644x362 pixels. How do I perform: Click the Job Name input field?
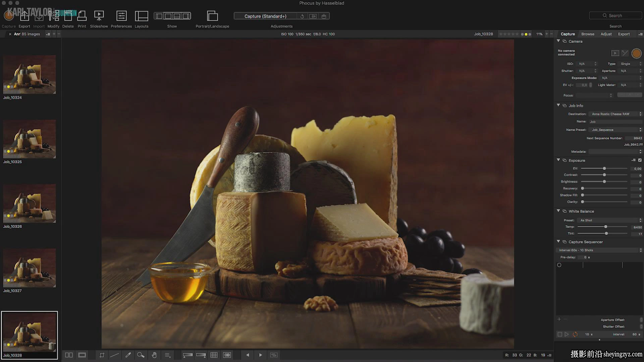click(615, 122)
